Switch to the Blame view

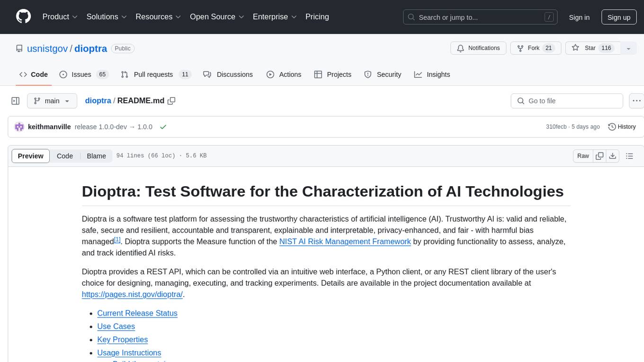tap(97, 156)
